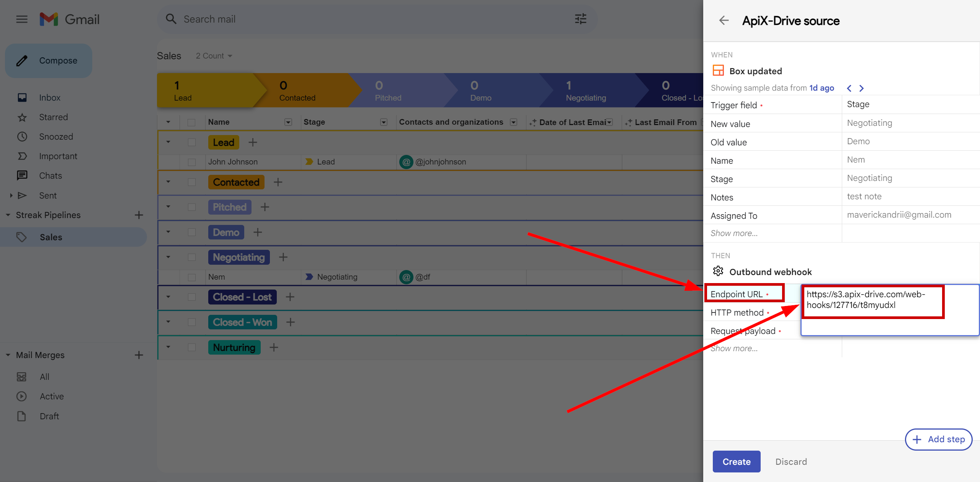Tick the Pitched group checkbox
Screen dimensions: 980x482
point(192,207)
